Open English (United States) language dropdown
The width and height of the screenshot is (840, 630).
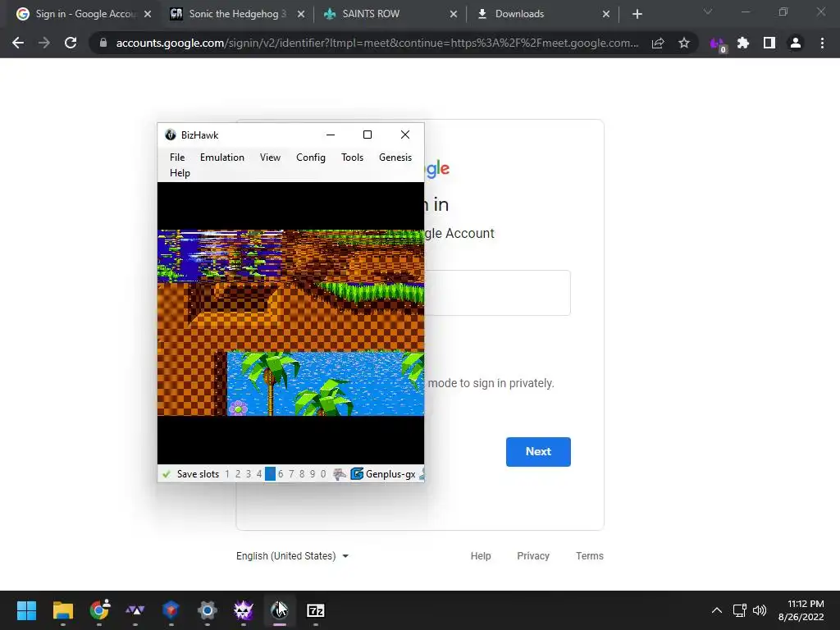point(293,556)
